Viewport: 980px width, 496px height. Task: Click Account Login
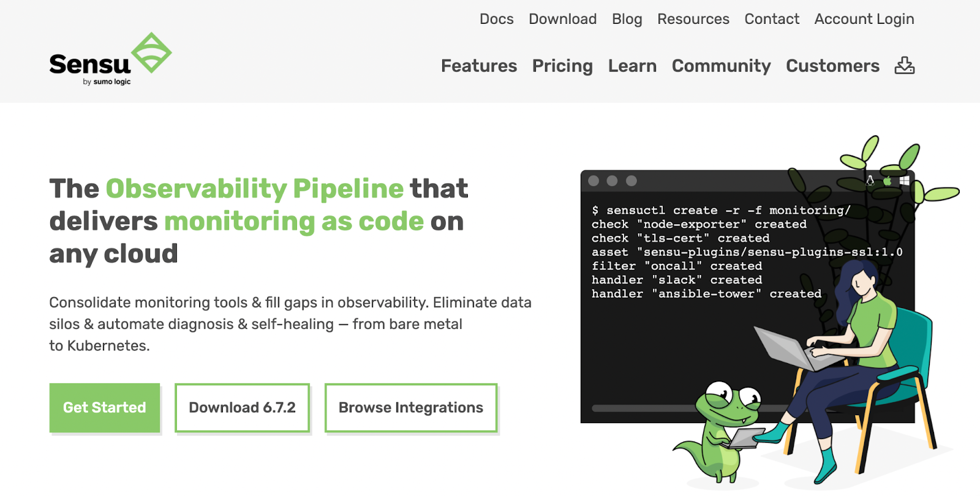[x=864, y=19]
